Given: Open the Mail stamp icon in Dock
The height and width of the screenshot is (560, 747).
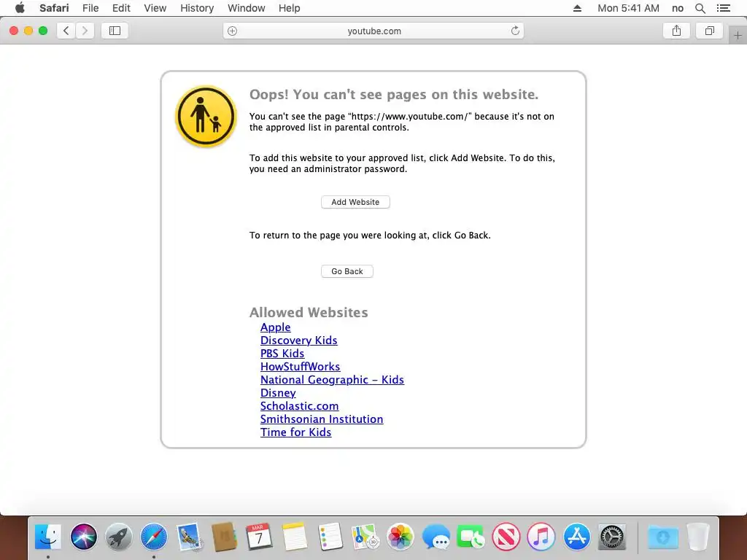Looking at the screenshot, I should [189, 537].
